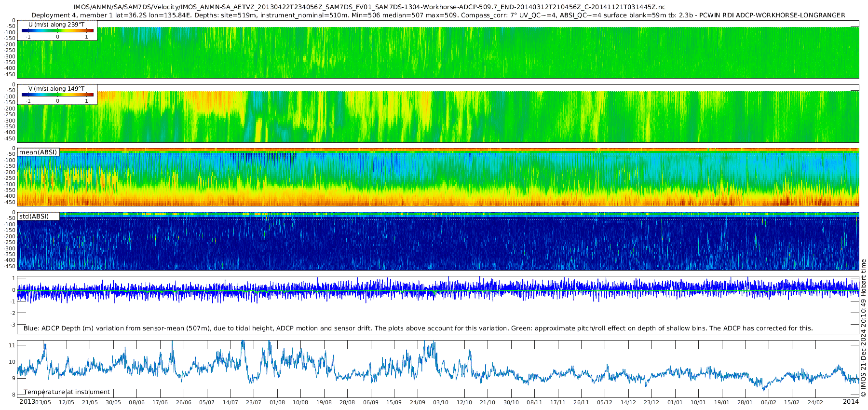Click the 2014 year label on time axis
The width and height of the screenshot is (868, 410).
(851, 401)
